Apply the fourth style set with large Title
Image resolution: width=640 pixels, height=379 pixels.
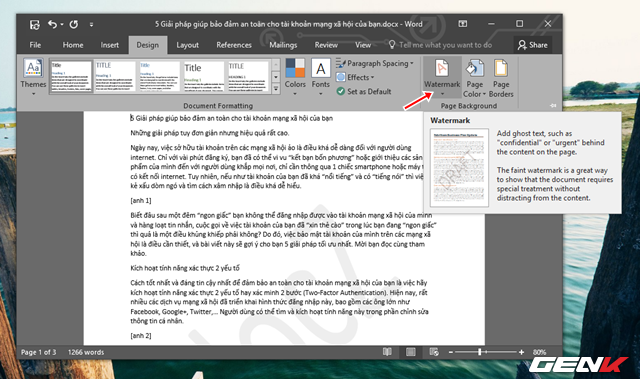(204, 76)
